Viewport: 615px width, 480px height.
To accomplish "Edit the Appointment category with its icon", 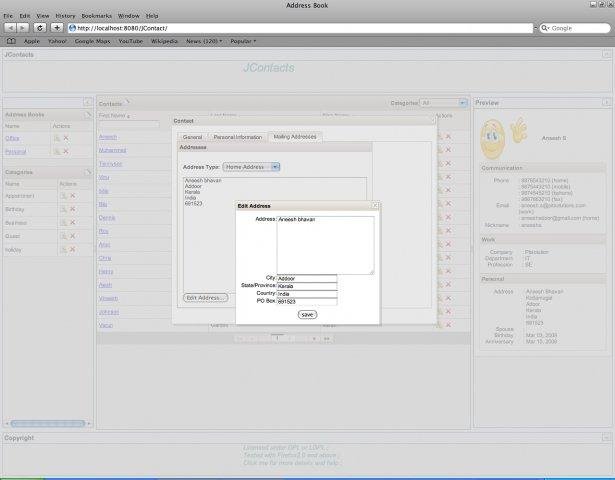I will tap(63, 196).
